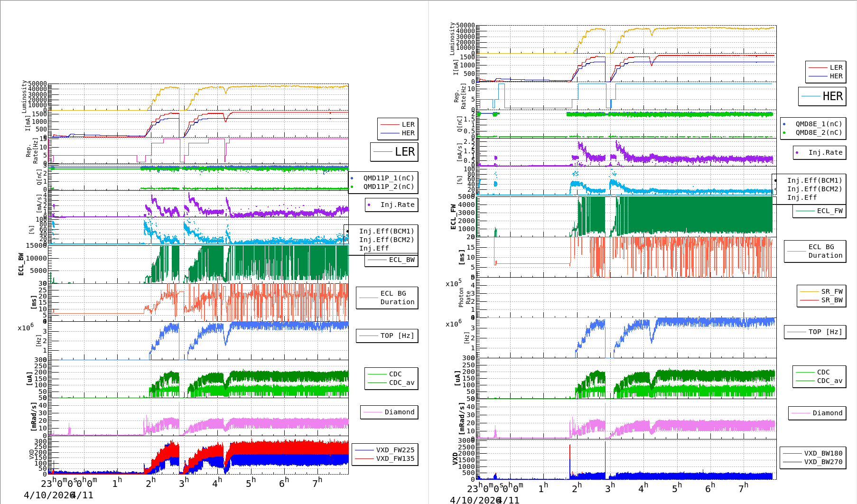Click Inj.Eff(BCM1) legend entry in the right panel
The height and width of the screenshot is (504, 857).
click(x=814, y=180)
